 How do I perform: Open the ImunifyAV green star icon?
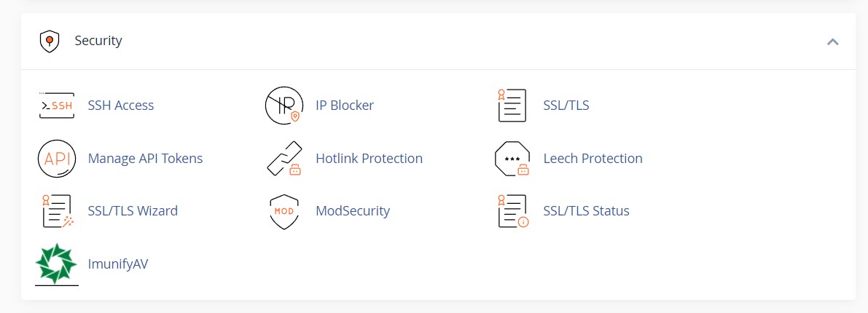[56, 264]
